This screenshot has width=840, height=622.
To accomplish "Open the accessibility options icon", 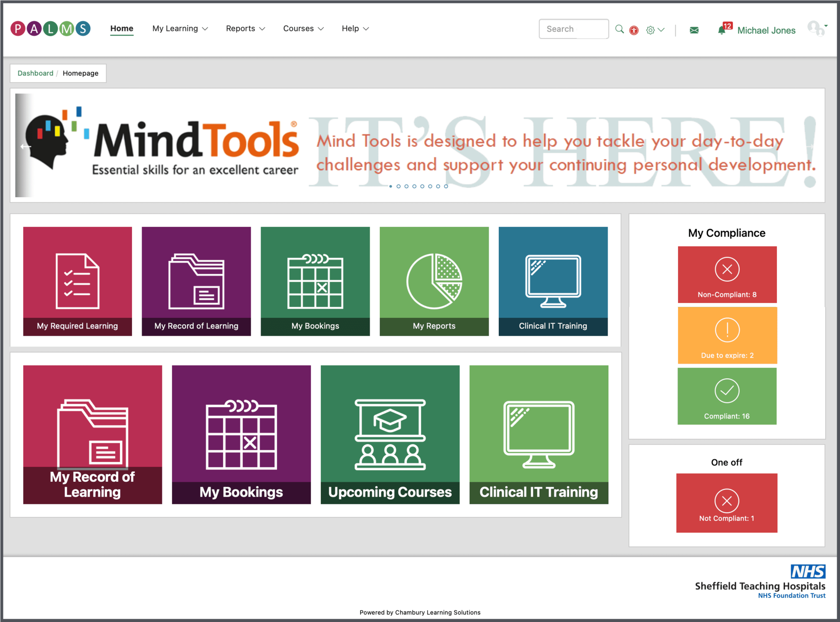I will click(x=634, y=30).
